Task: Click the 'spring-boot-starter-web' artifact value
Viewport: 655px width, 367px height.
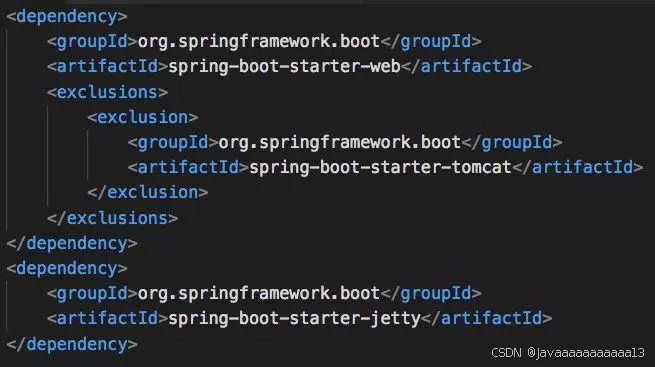Action: (x=284, y=67)
